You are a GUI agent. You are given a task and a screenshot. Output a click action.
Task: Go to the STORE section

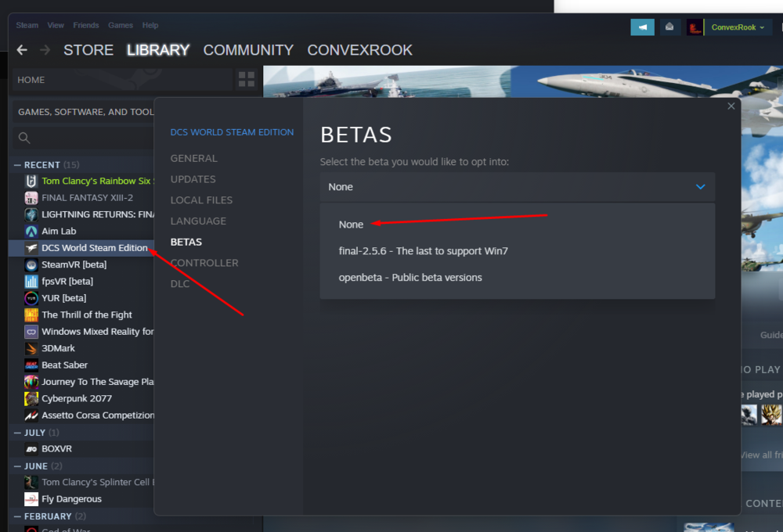(x=88, y=50)
